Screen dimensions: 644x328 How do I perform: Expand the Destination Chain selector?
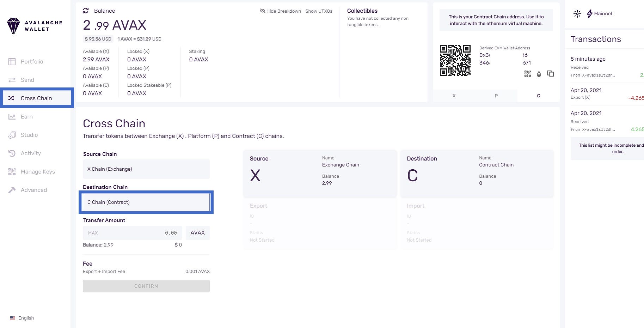tap(146, 202)
